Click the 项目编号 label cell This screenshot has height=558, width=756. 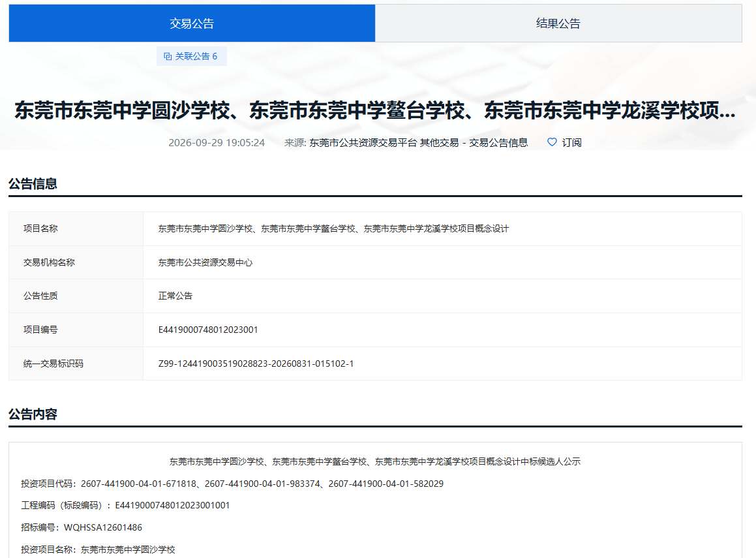pos(76,330)
